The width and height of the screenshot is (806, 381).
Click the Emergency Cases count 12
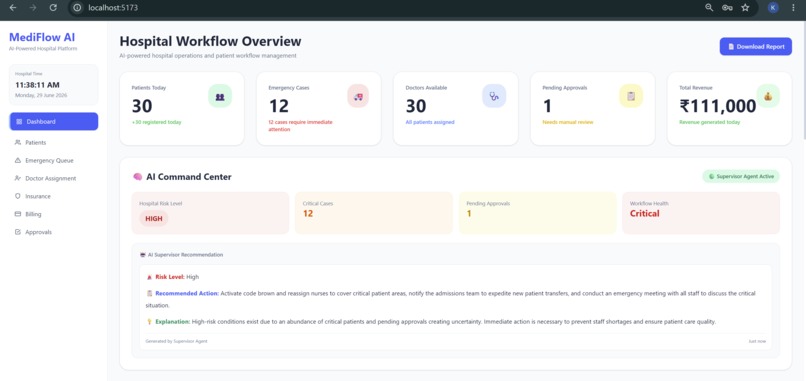click(x=279, y=106)
